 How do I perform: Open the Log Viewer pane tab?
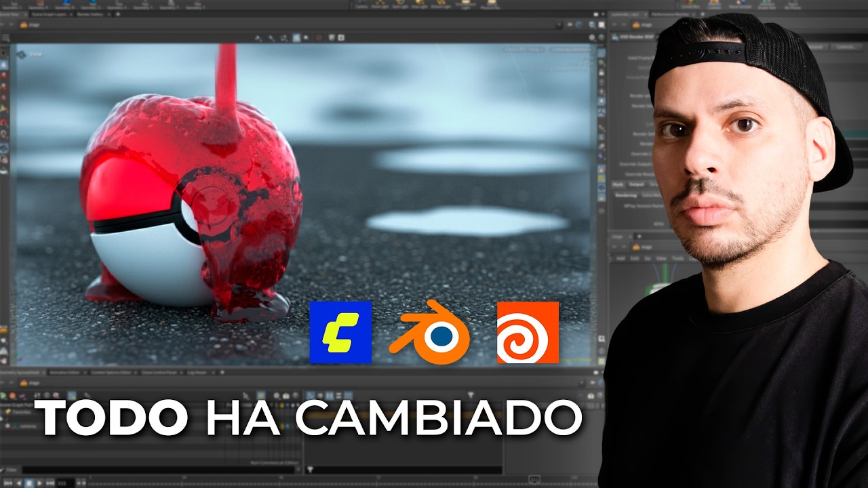pos(197,372)
